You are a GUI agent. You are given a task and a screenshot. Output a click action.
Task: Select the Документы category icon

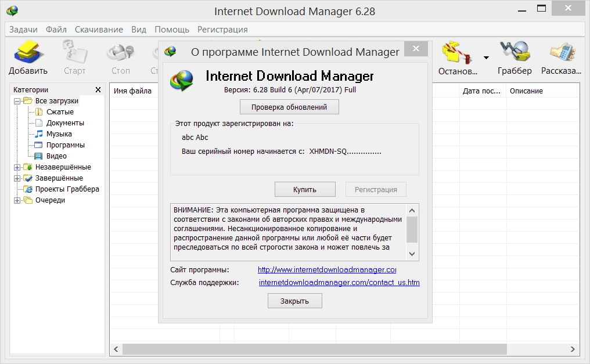click(x=39, y=122)
